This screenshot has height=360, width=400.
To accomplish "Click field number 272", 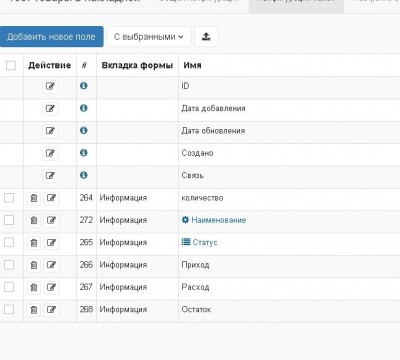I will [86, 220].
